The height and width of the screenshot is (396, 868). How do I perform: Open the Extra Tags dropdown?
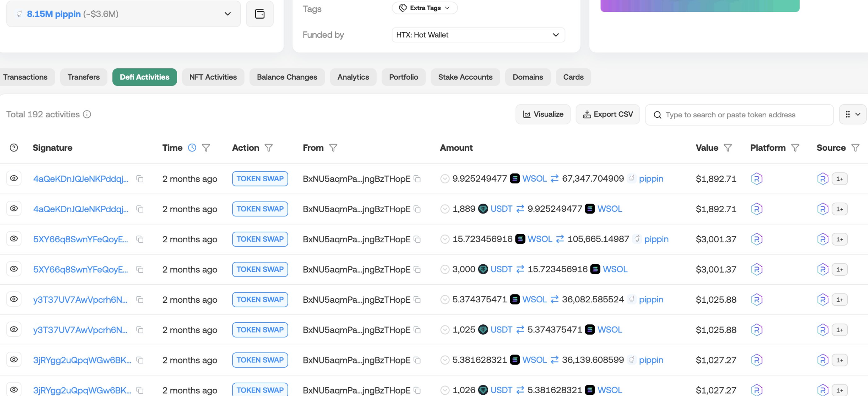click(425, 8)
